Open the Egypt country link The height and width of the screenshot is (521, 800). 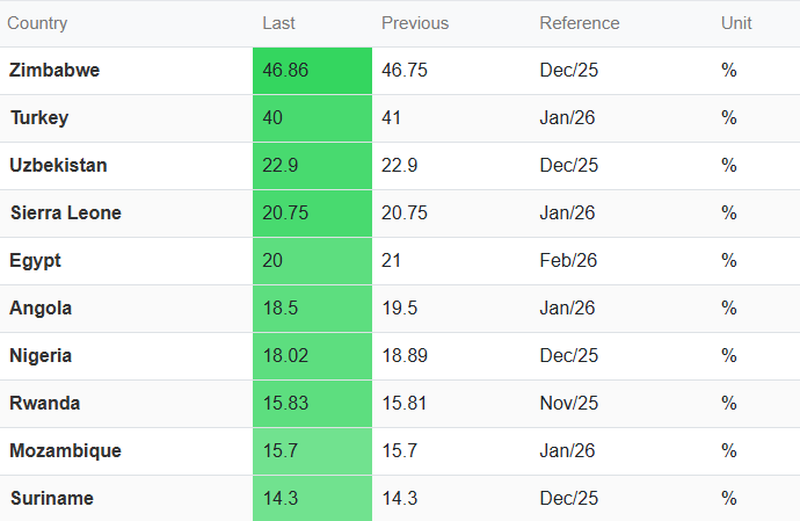pos(36,261)
